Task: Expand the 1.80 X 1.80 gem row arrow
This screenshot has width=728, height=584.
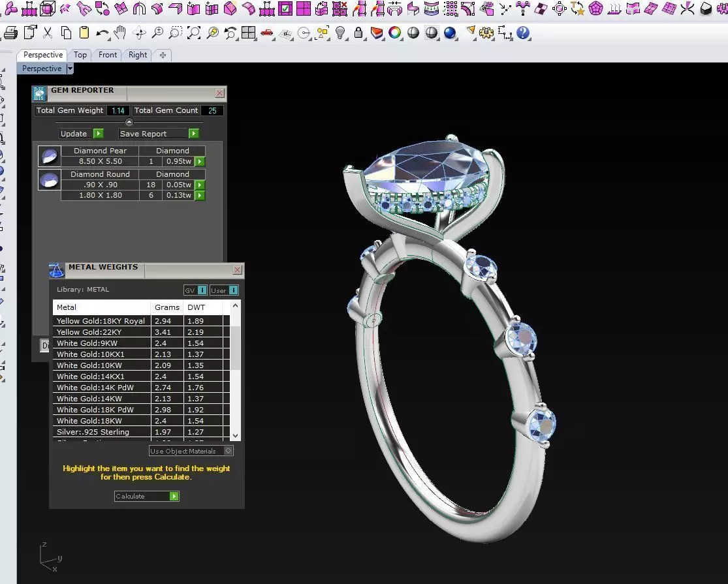Action: point(200,195)
